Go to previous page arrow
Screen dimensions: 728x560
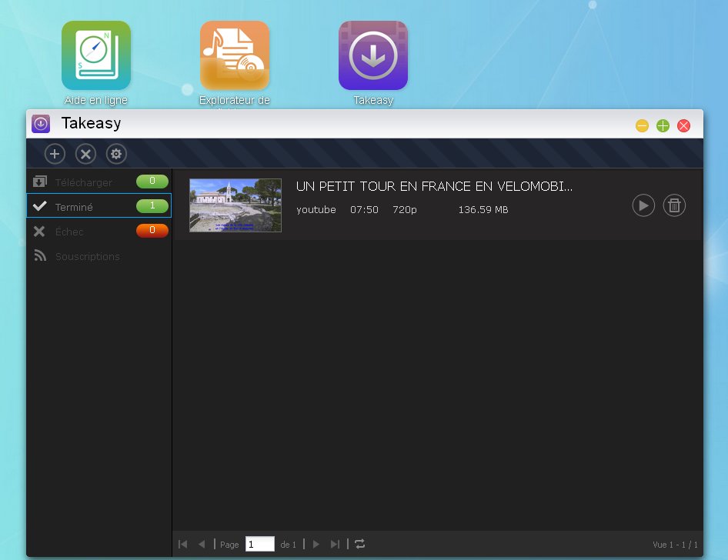click(x=202, y=544)
